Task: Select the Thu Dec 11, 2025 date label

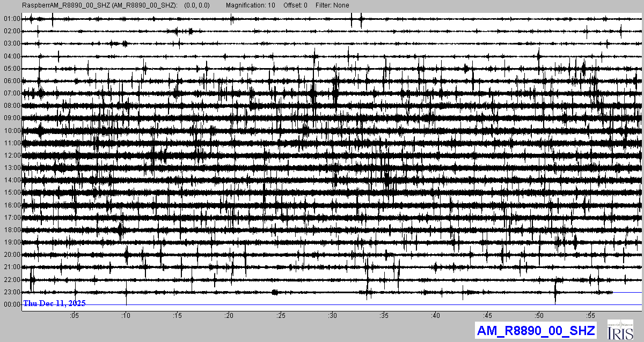Action: [54, 303]
